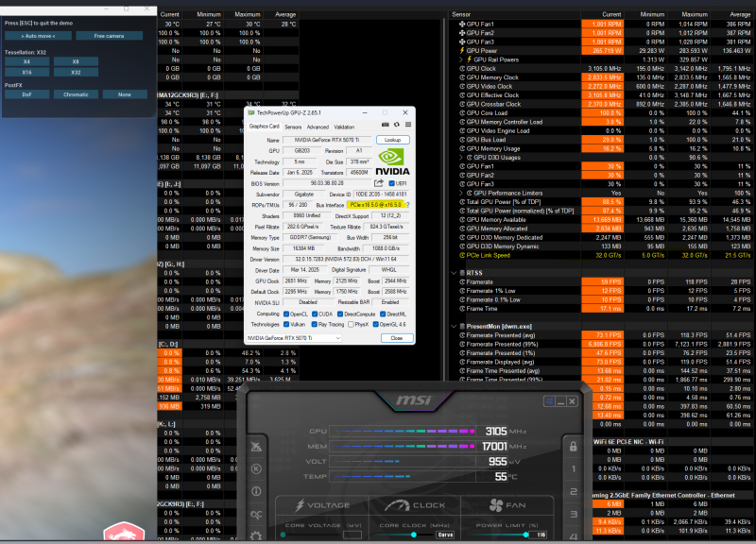This screenshot has width=756, height=544.
Task: Click the MSI logo on Afterburner
Action: tap(414, 399)
